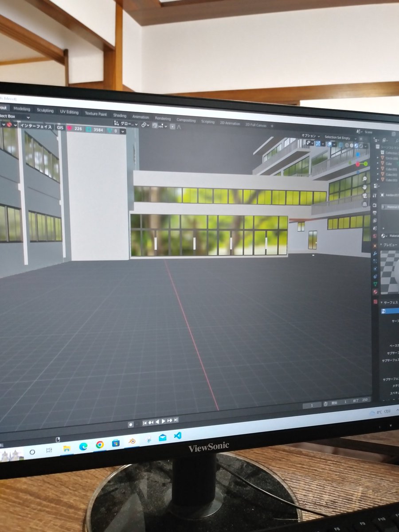Toggle X-ray mode
This screenshot has width=399, height=532.
[x=340, y=145]
